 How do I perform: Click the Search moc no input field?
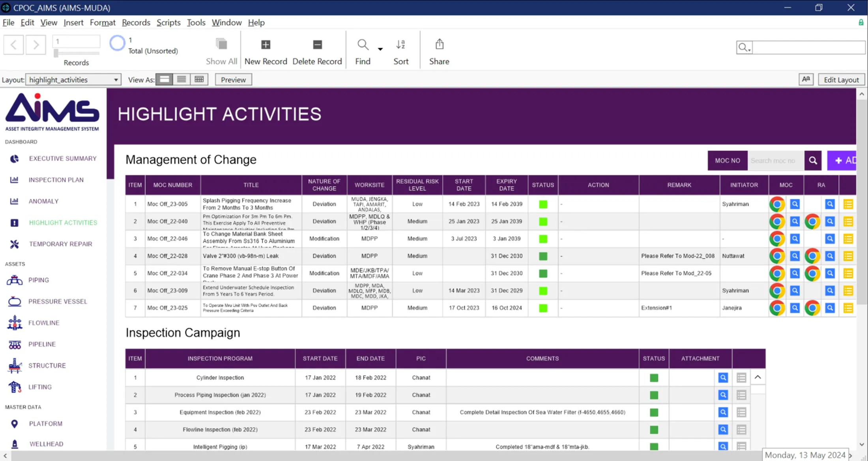tap(776, 161)
